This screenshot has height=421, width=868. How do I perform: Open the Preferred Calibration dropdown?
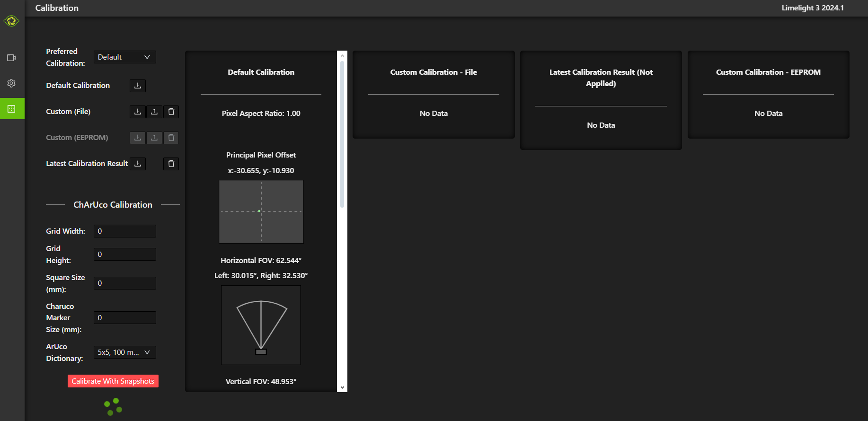click(x=125, y=57)
